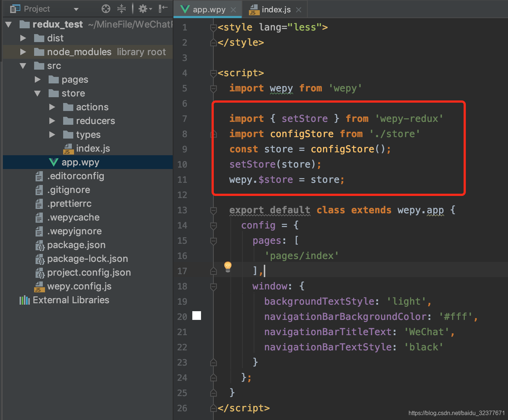The height and width of the screenshot is (420, 508).
Task: Click the package.json file icon
Action: (40, 245)
